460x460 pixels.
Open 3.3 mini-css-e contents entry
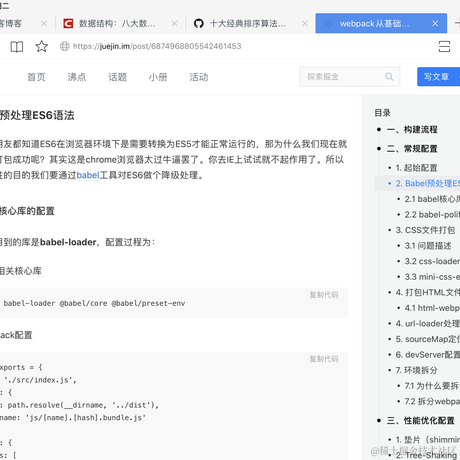432,277
